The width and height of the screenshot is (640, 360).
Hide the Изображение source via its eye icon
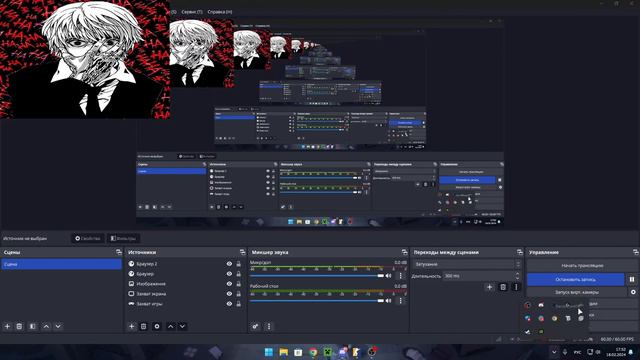(x=229, y=284)
